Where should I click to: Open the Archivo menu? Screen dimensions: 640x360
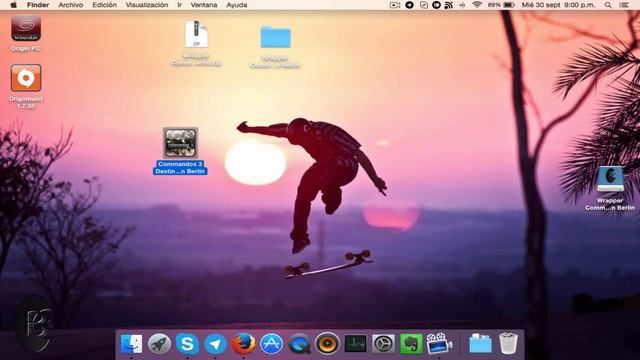coord(71,5)
